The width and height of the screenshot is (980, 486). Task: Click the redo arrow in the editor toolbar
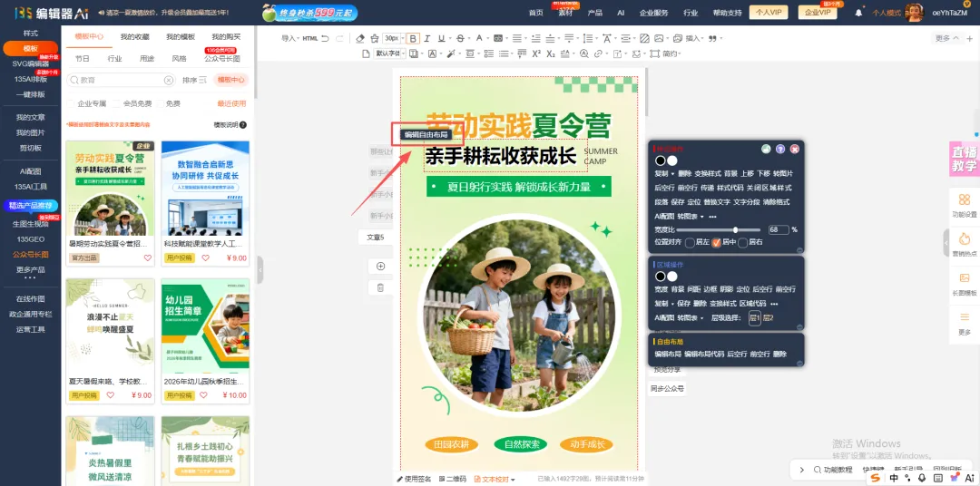339,39
